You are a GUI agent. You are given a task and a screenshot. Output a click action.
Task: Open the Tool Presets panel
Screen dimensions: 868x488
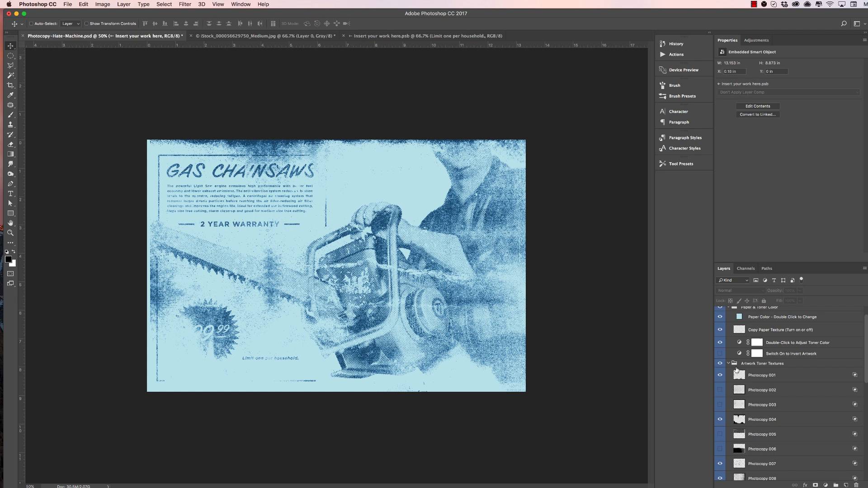pos(680,164)
